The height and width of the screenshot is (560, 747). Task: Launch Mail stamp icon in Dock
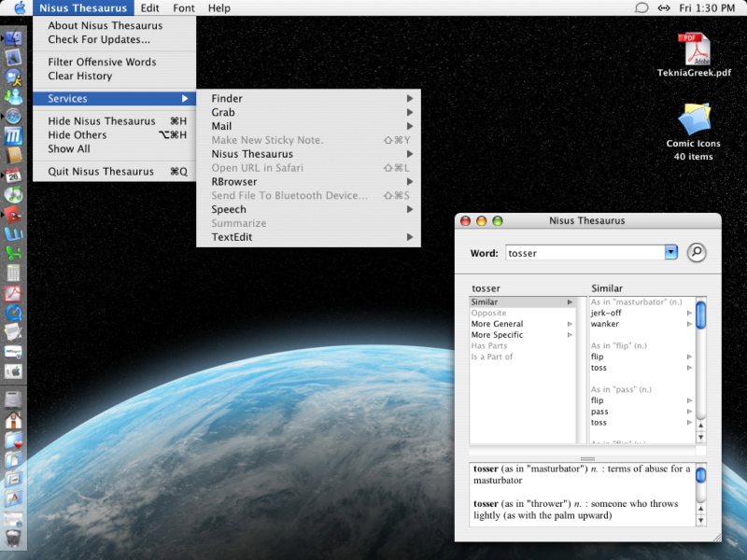tap(13, 58)
